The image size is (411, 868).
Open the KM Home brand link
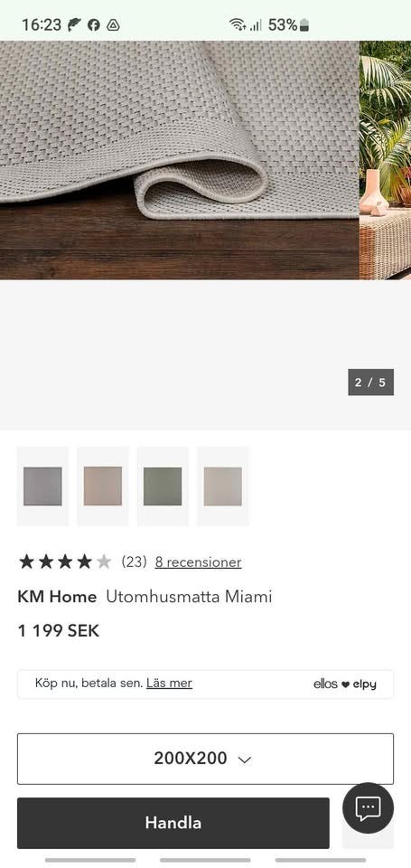click(57, 597)
